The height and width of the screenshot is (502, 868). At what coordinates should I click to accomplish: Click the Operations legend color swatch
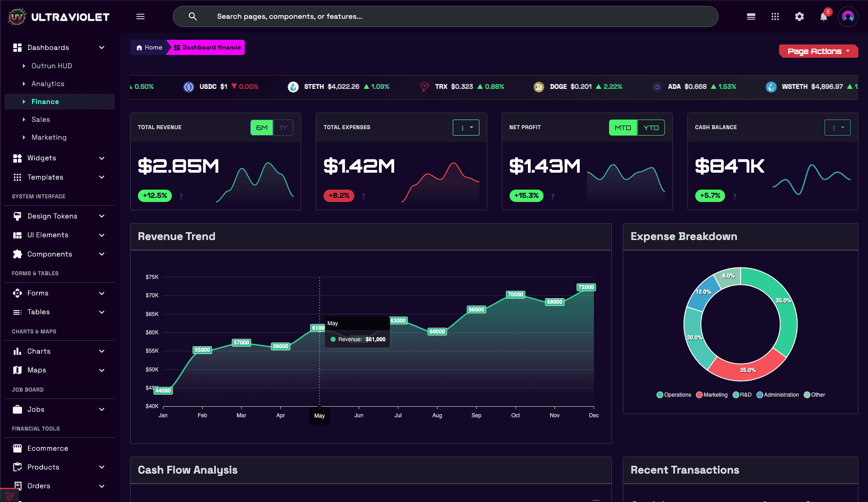pos(660,395)
